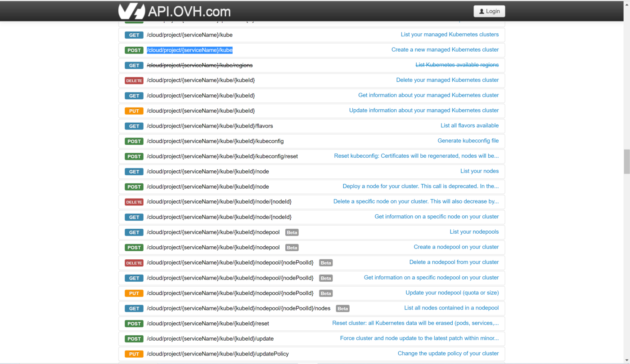Click the Beta badge next to the nodepool GET endpoint

click(x=292, y=232)
